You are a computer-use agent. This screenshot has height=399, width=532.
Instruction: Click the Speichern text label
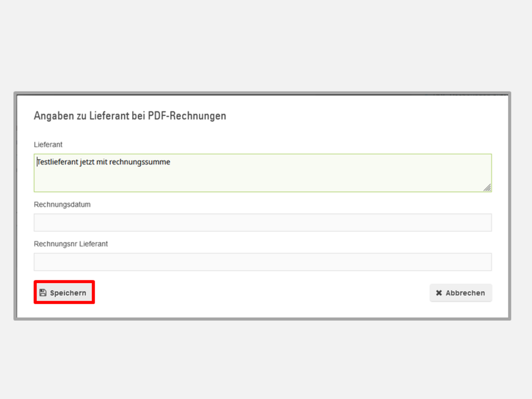pyautogui.click(x=68, y=293)
